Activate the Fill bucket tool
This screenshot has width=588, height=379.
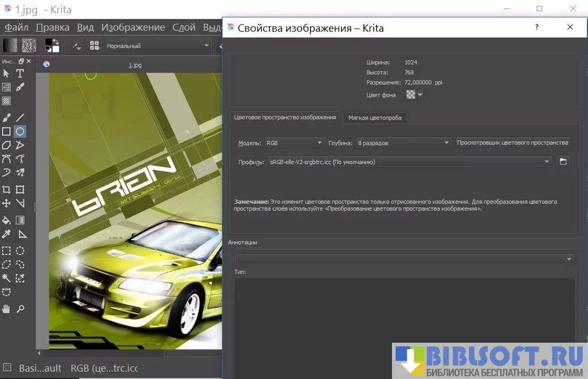coord(7,220)
